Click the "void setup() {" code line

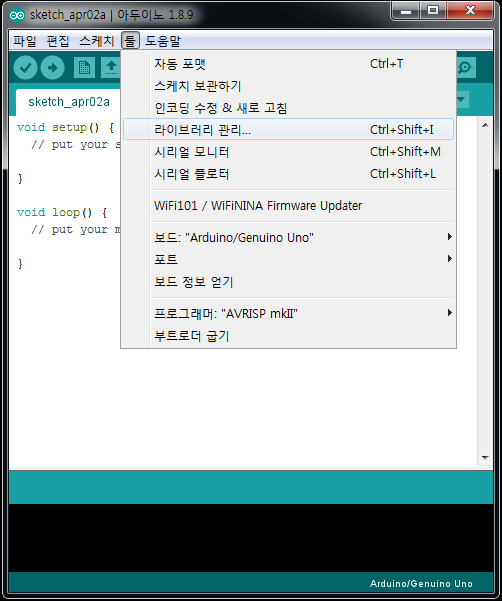coord(66,127)
